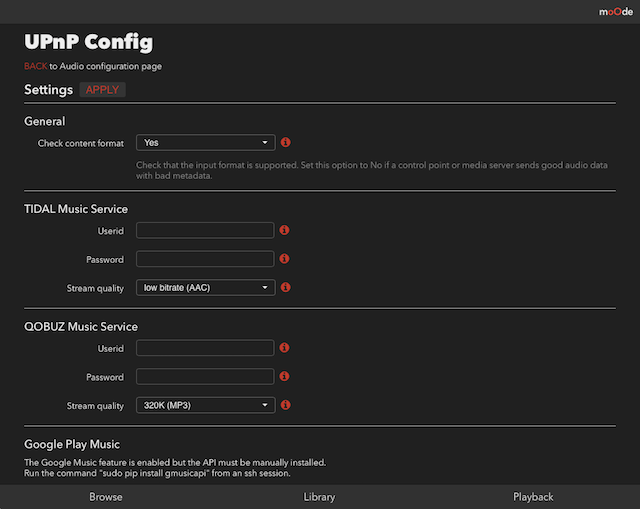Image resolution: width=640 pixels, height=509 pixels.
Task: Go to the Playback tab
Action: [x=533, y=497]
